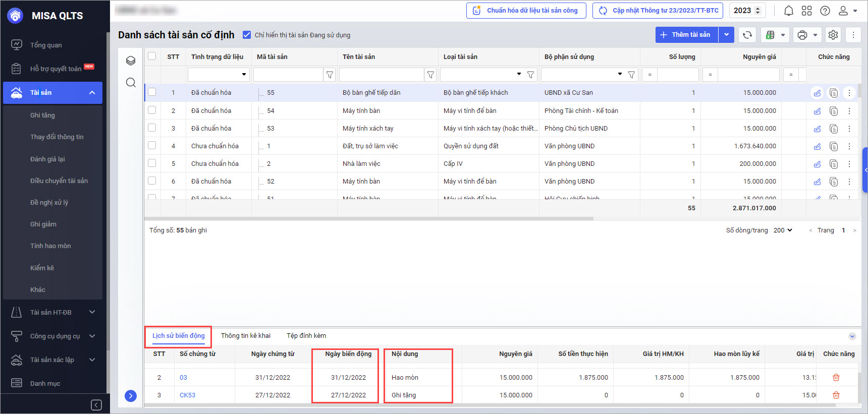Click the help question mark icon

coord(825,11)
